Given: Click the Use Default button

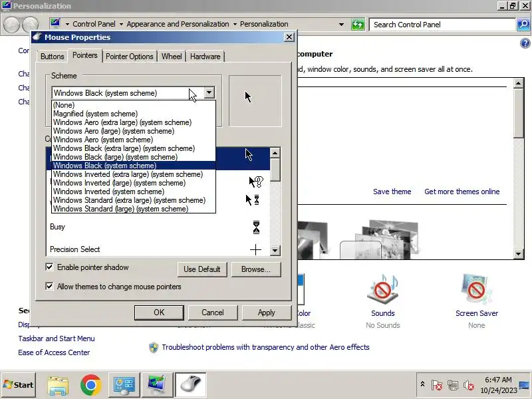Looking at the screenshot, I should [x=202, y=269].
